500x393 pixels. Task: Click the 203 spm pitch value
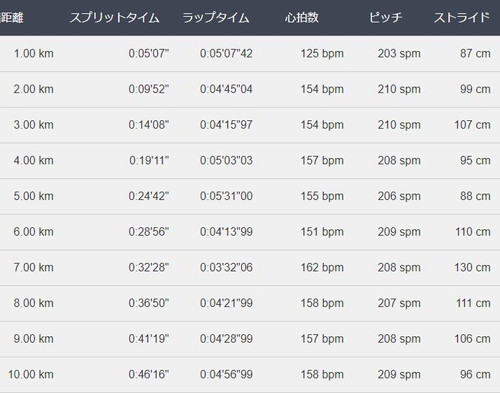[x=399, y=53]
